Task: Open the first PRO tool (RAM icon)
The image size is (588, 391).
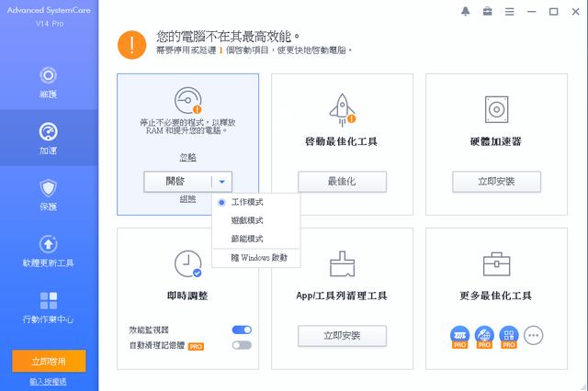Action: coord(459,336)
